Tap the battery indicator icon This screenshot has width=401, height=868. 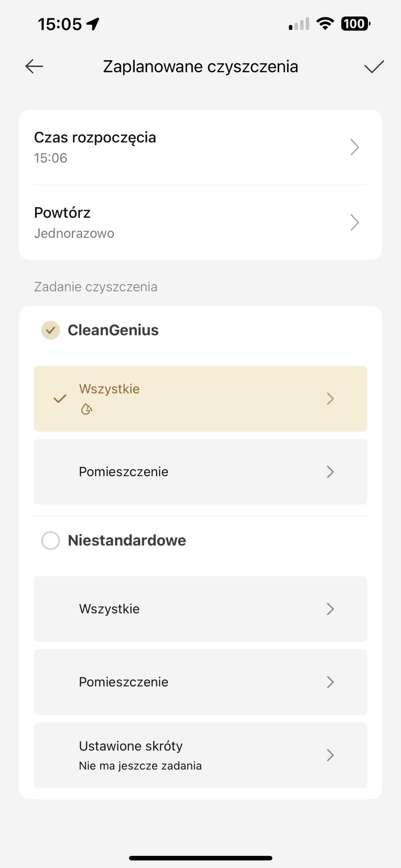pyautogui.click(x=356, y=24)
